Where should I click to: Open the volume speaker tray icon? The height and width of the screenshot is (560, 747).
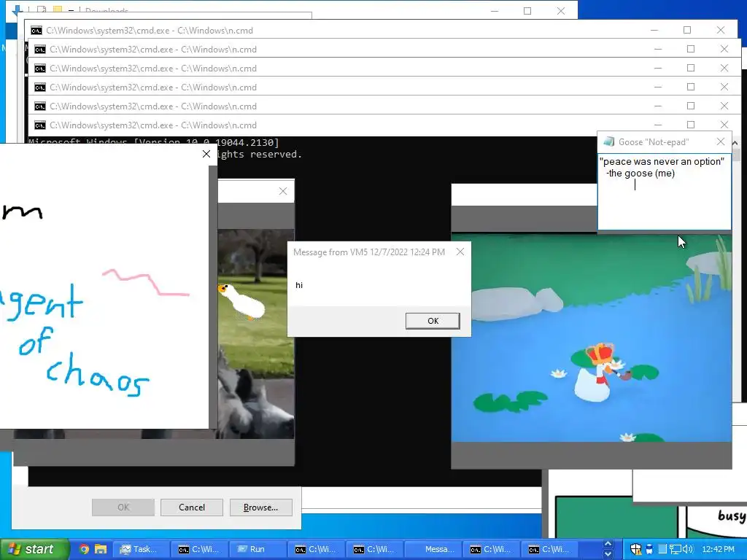click(x=687, y=549)
